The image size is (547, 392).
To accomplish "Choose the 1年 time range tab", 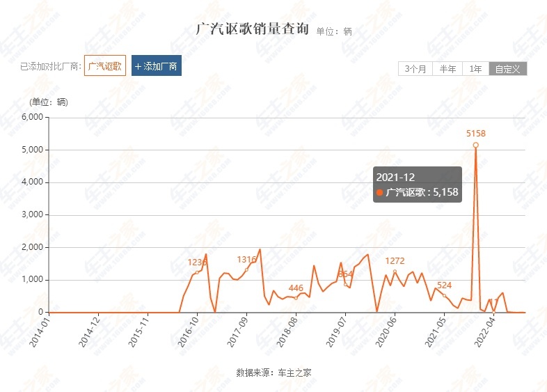I will (x=476, y=69).
